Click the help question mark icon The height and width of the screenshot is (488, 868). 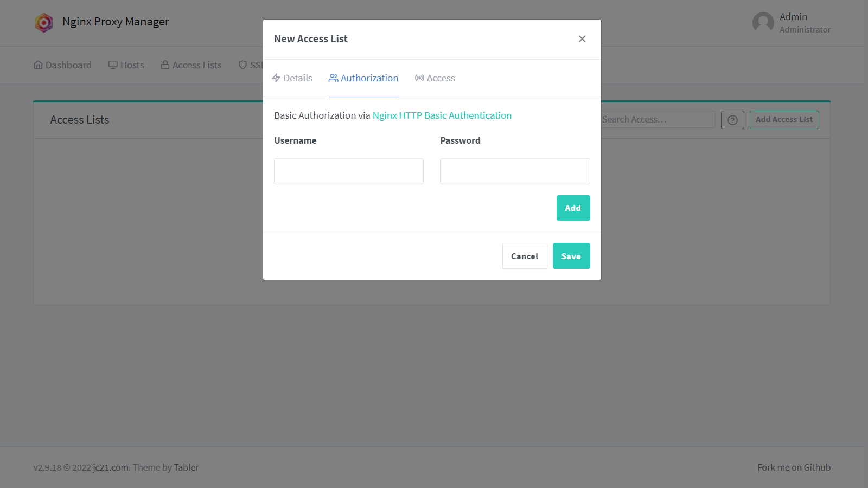pyautogui.click(x=732, y=120)
